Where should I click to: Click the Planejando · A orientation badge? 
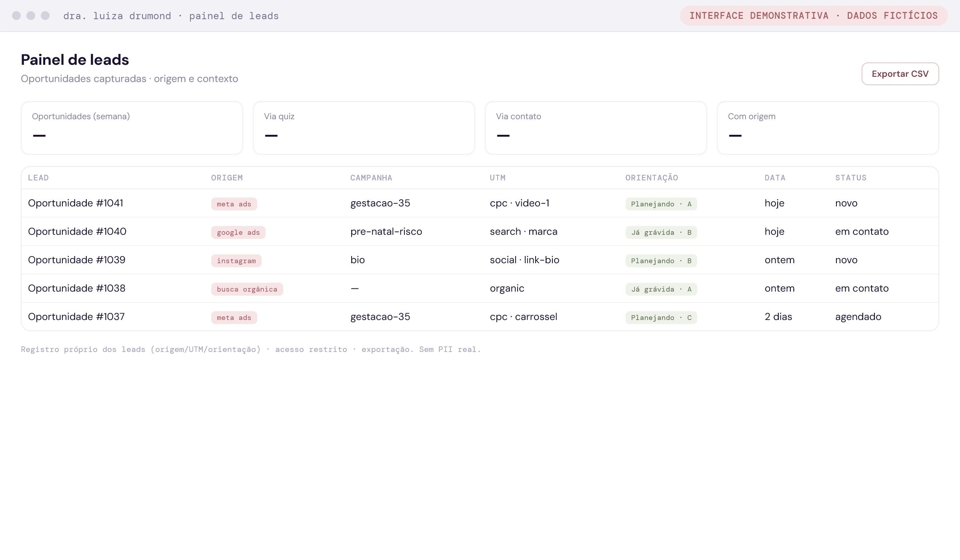point(661,204)
